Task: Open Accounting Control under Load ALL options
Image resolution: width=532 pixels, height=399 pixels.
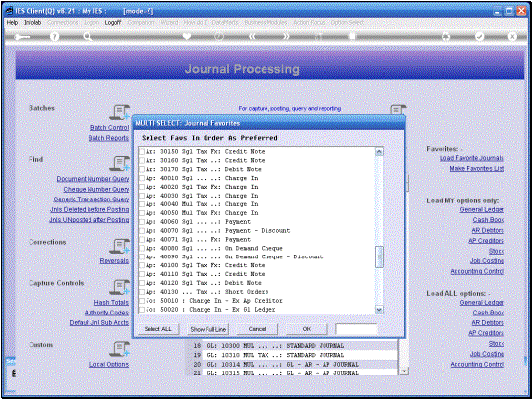Action: pos(477,364)
